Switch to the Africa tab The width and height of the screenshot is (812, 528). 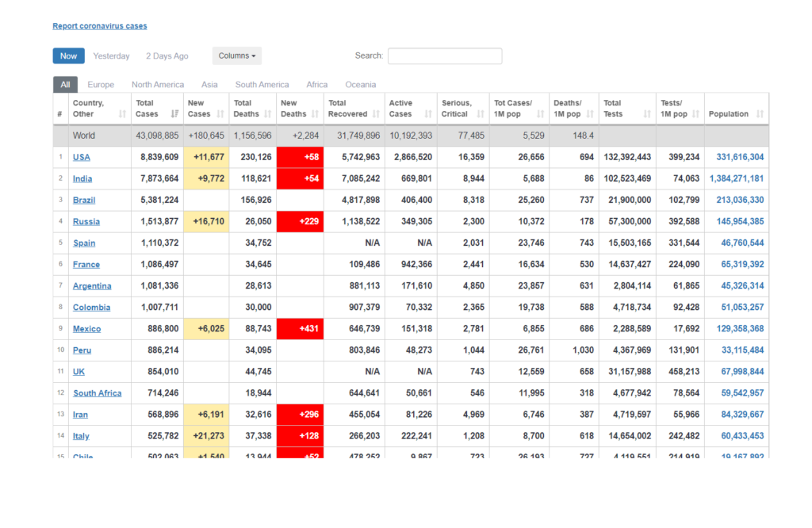click(x=317, y=84)
